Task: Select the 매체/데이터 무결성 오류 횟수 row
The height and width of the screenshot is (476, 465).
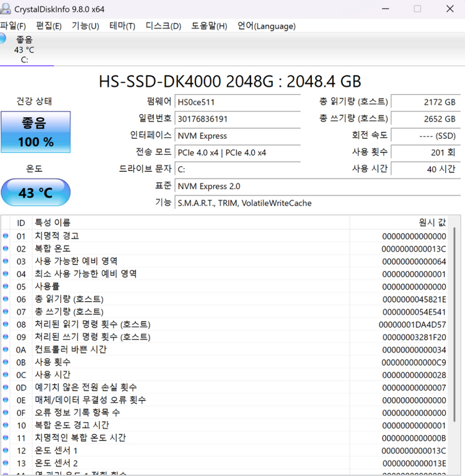Action: [224, 400]
